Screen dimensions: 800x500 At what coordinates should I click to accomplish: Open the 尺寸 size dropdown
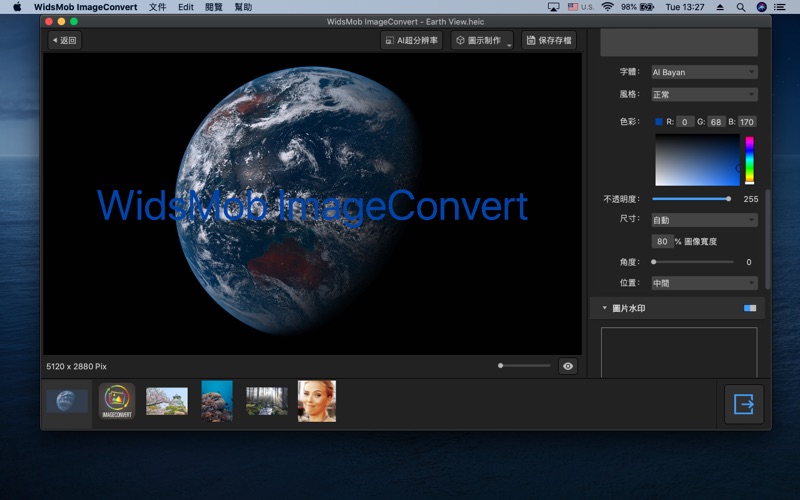[704, 220]
